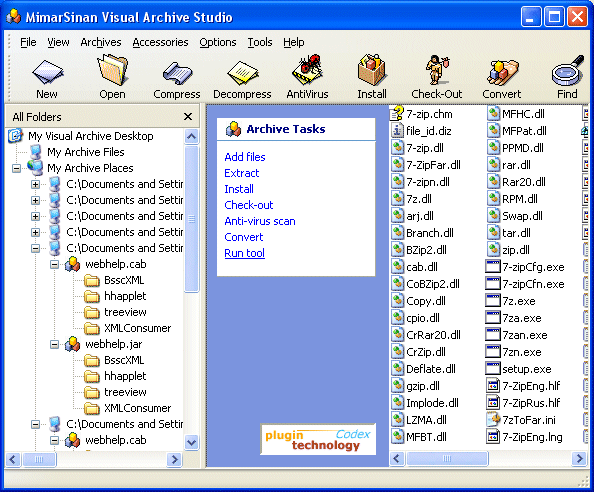The image size is (594, 492).
Task: Collapse the last C:\Documents and Settings node
Action: tap(35, 424)
